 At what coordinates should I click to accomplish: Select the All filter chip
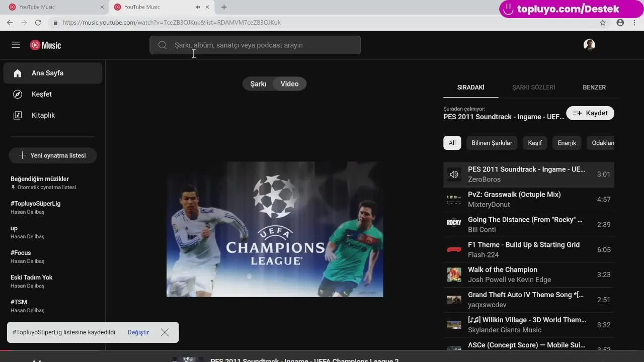pos(452,143)
